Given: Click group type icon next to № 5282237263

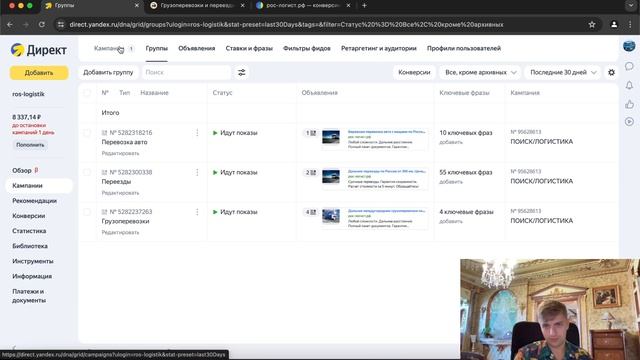Looking at the screenshot, I should [x=104, y=212].
